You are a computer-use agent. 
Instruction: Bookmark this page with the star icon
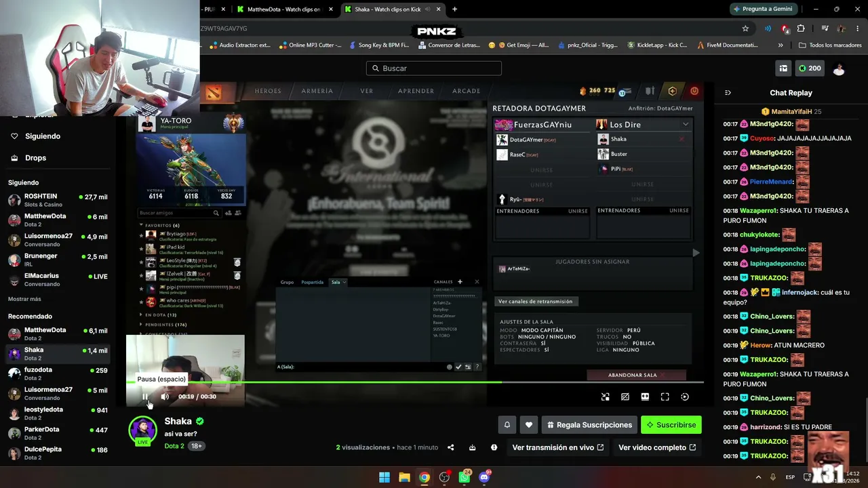coord(745,28)
